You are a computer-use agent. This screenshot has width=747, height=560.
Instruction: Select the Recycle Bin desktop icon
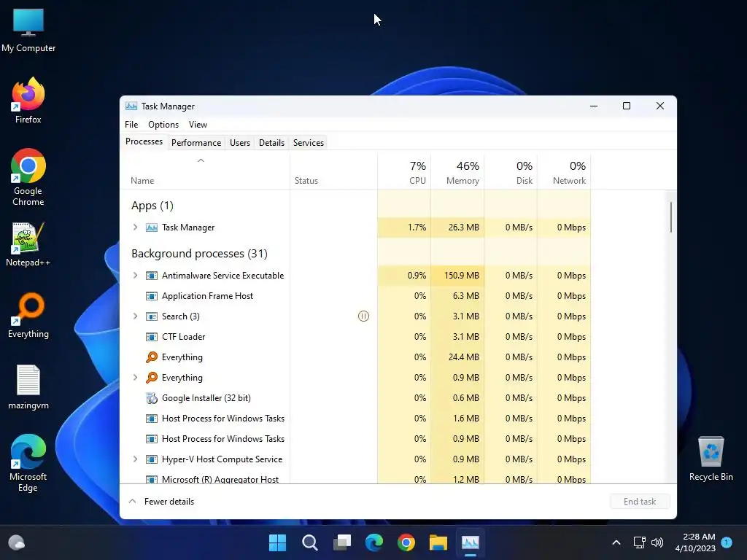click(x=711, y=459)
